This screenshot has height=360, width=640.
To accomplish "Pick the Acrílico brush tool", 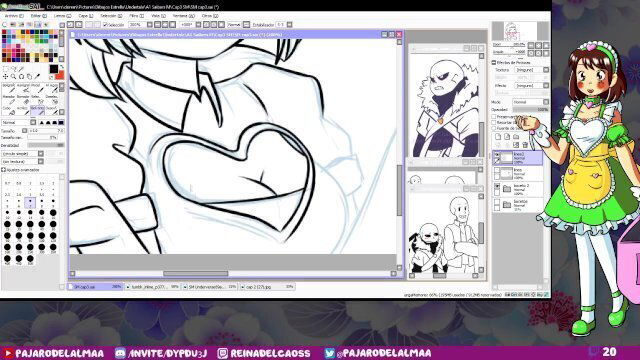I will tap(24, 111).
